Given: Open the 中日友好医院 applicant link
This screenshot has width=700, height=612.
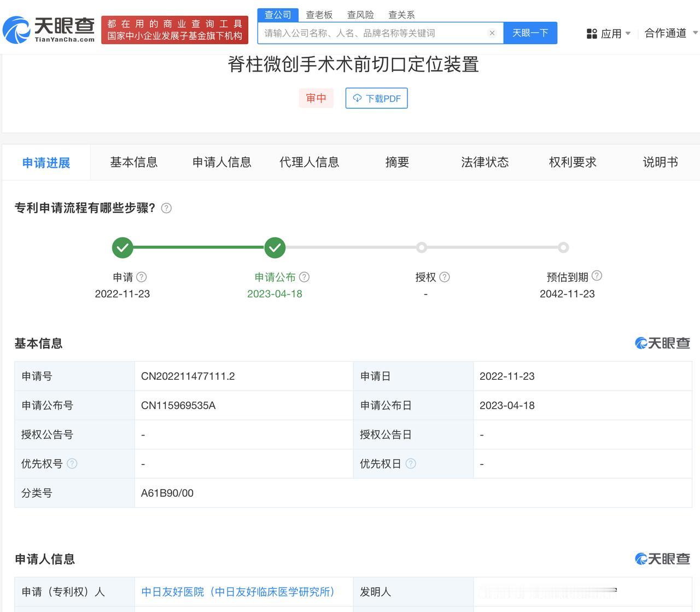Looking at the screenshot, I should [x=238, y=592].
